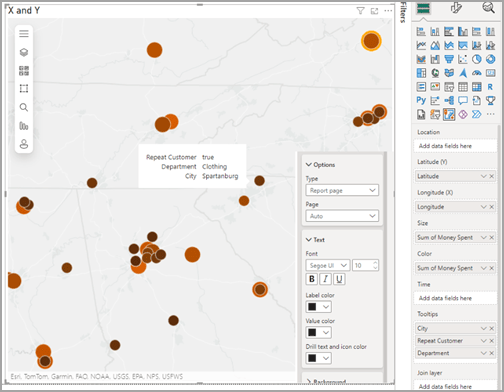
Task: Open the City tooltip field chevron
Action: (x=483, y=328)
